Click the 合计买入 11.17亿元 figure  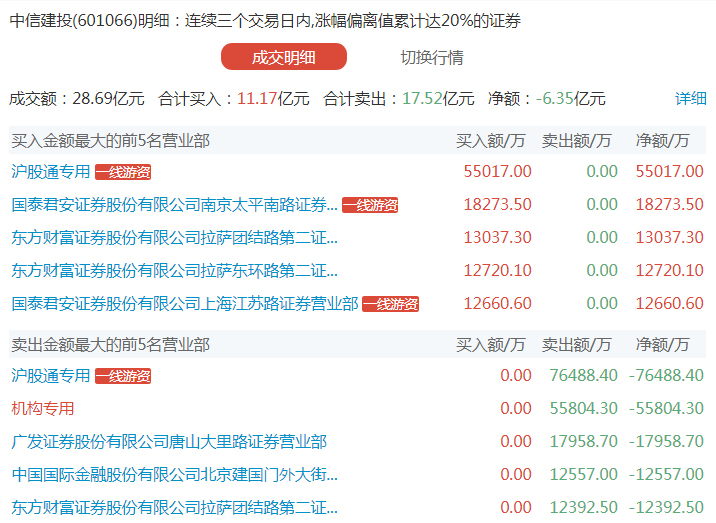click(x=234, y=99)
